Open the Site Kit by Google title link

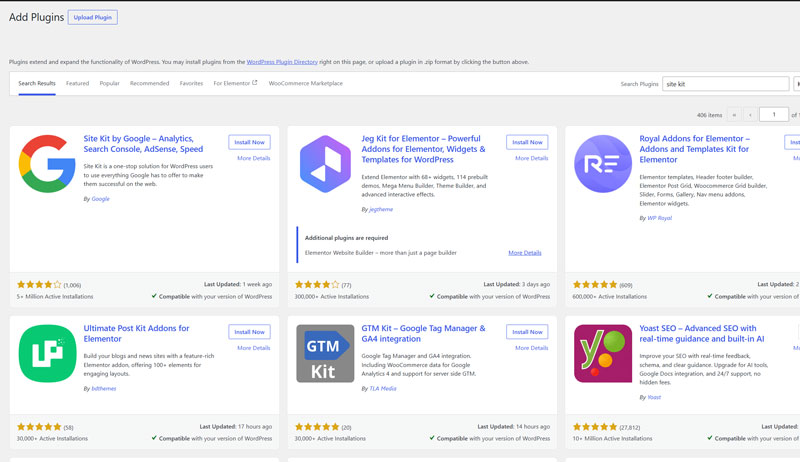click(x=143, y=144)
